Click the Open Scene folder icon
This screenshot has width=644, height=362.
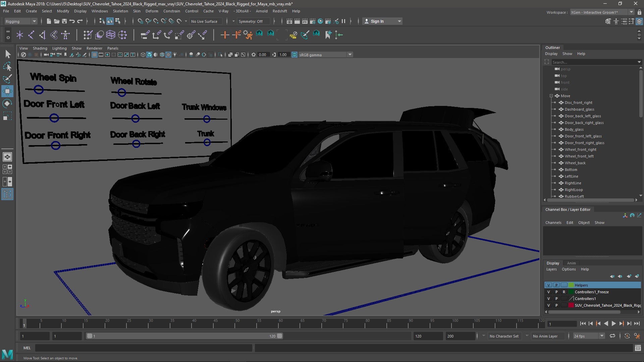[x=56, y=21]
